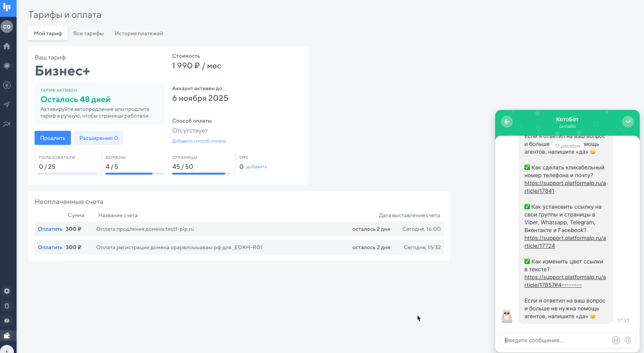Image resolution: width=644 pixels, height=353 pixels.
Task: Click the 6 ноября 2025 date
Action: pyautogui.click(x=200, y=98)
